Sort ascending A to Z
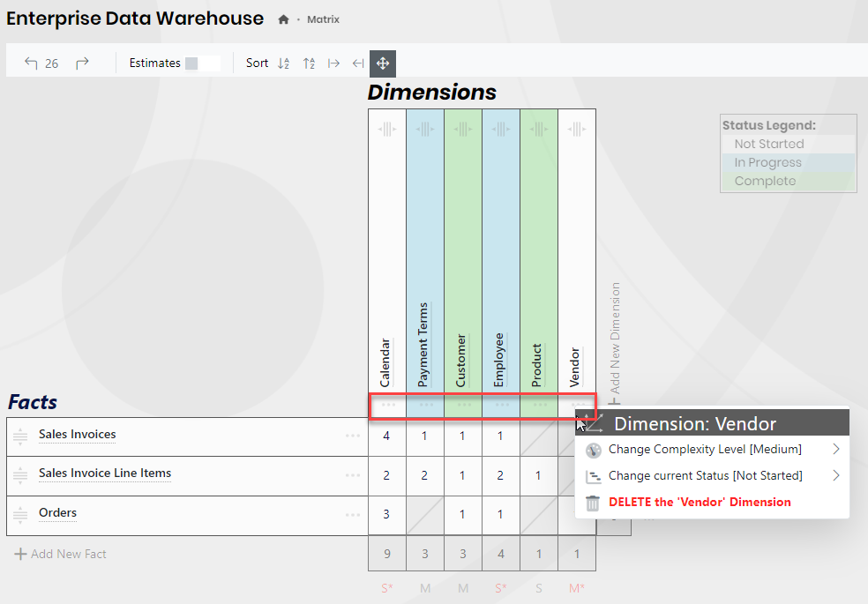Viewport: 868px width, 604px height. (x=284, y=63)
